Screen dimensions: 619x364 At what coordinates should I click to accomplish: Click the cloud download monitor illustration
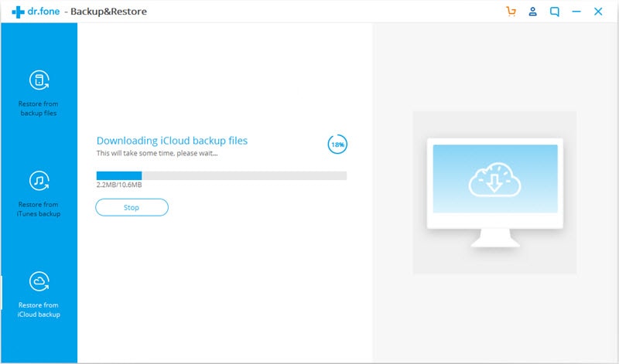click(x=494, y=192)
